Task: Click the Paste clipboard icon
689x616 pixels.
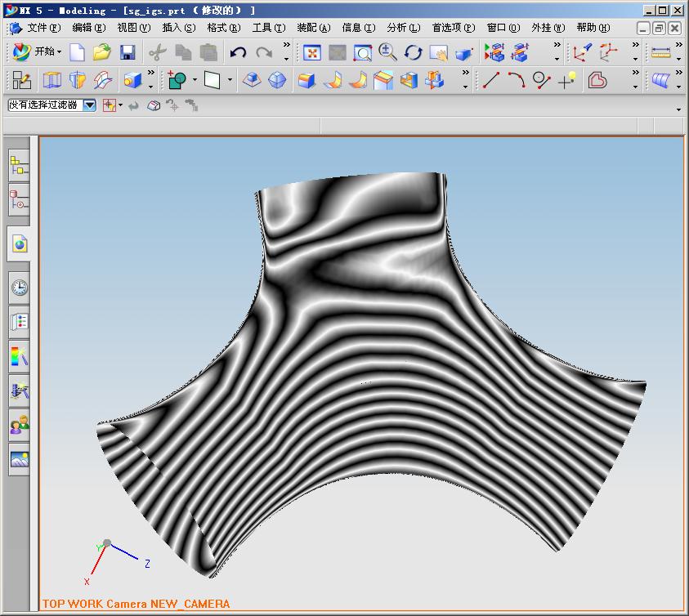Action: pos(208,53)
